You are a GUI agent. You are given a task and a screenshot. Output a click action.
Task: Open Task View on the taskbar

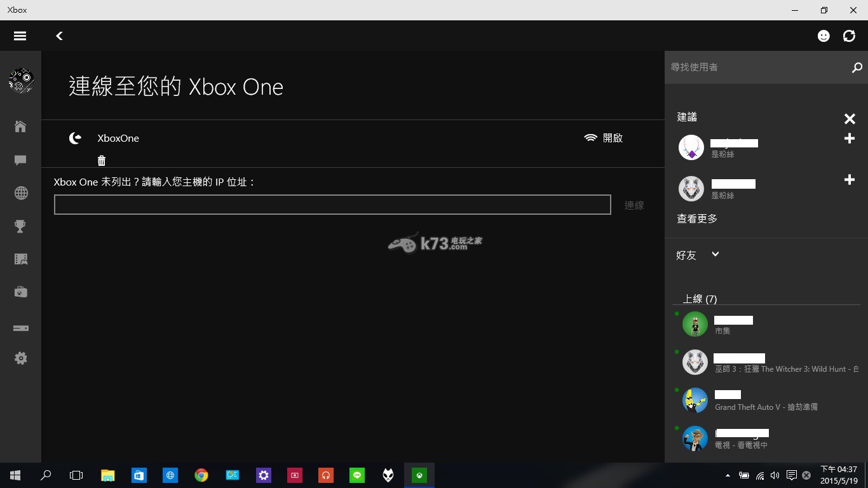76,475
